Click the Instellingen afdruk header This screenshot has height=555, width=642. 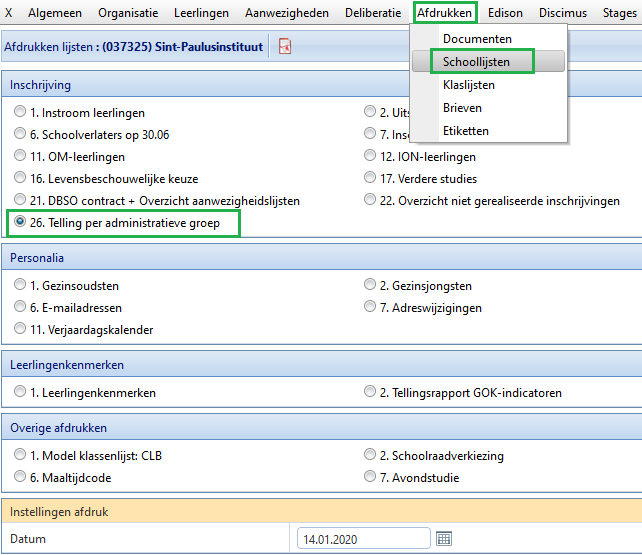click(321, 512)
